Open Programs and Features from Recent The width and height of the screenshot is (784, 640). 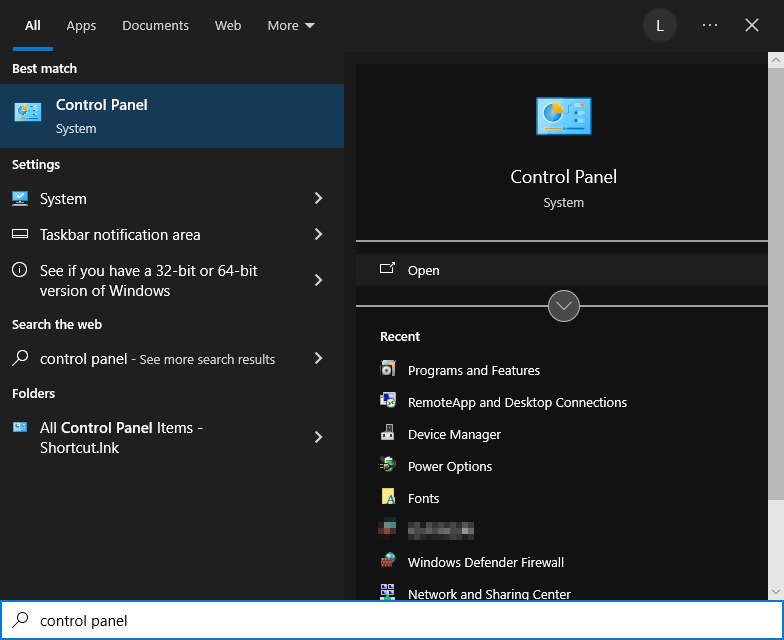474,370
